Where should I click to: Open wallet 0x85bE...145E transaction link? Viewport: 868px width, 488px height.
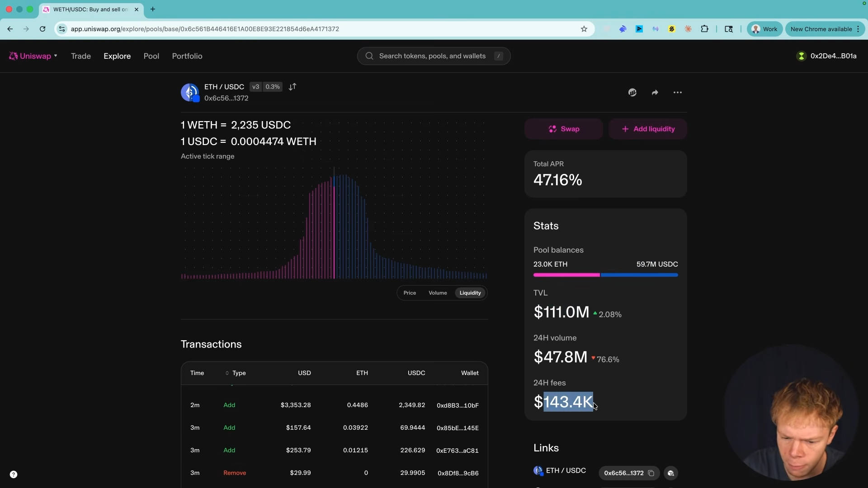(458, 428)
